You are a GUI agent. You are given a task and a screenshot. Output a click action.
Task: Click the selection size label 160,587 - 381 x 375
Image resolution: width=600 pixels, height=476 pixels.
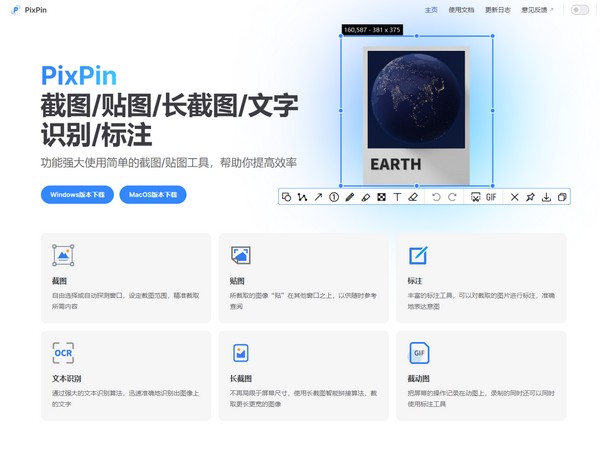(x=372, y=29)
